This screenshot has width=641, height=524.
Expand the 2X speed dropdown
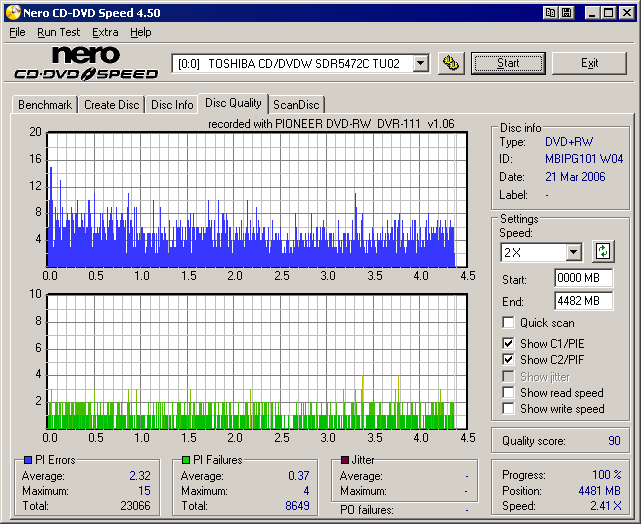[573, 252]
